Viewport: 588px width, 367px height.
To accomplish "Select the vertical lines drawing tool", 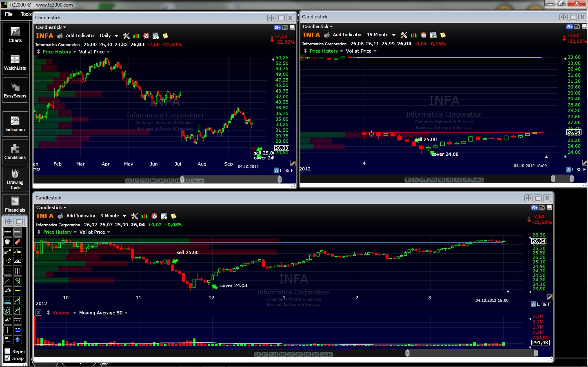I will tap(18, 271).
